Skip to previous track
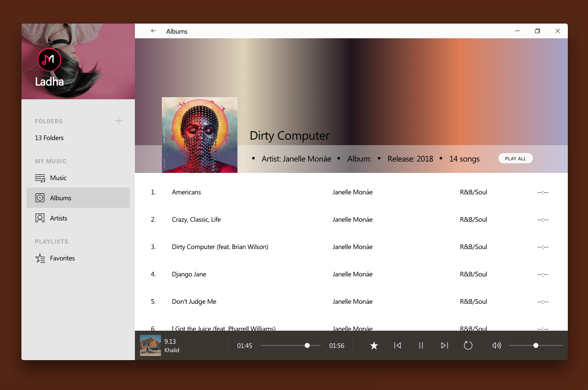 [398, 345]
